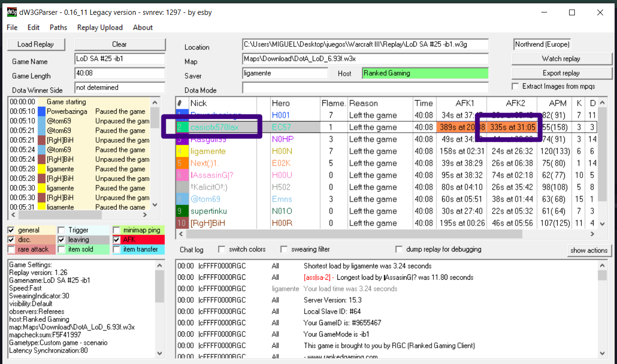This screenshot has height=364, width=617.
Task: Toggle Extract Images from mpqs checkbox
Action: pyautogui.click(x=515, y=86)
